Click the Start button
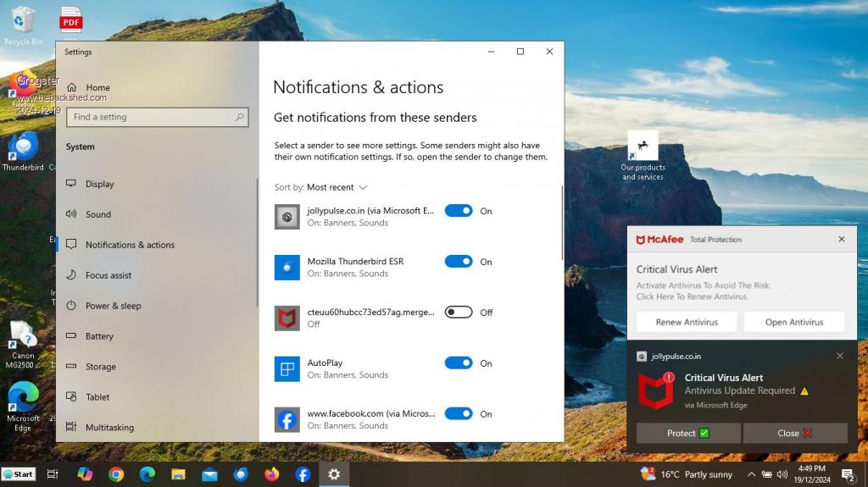Screen dimensions: 868x487 (19, 474)
